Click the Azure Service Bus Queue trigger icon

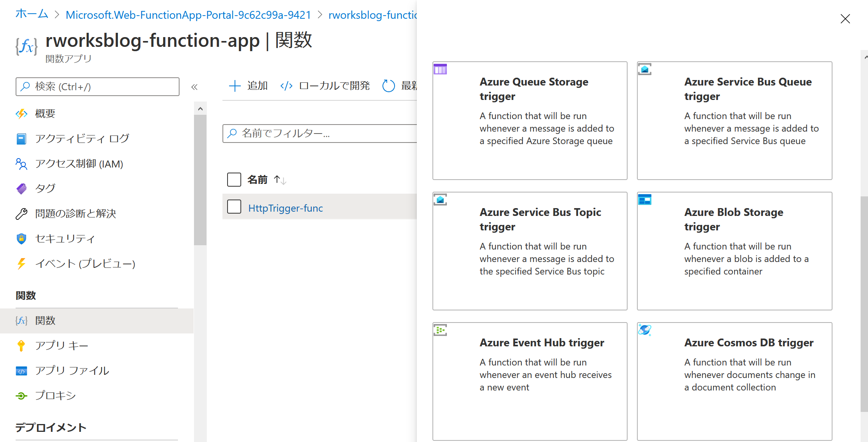(645, 70)
